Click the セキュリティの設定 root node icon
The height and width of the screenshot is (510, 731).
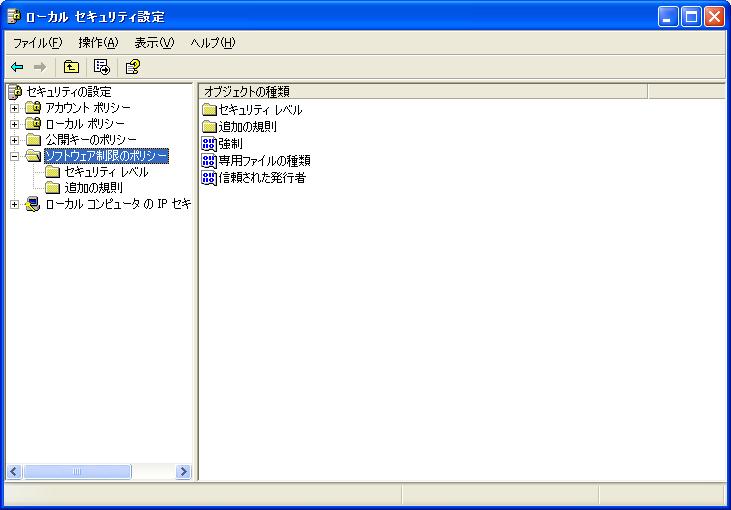[x=15, y=92]
